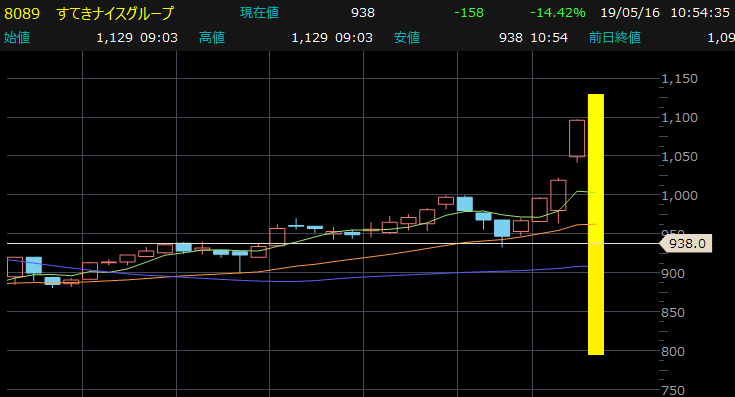
Task: Click the 現在値 label
Action: (259, 13)
